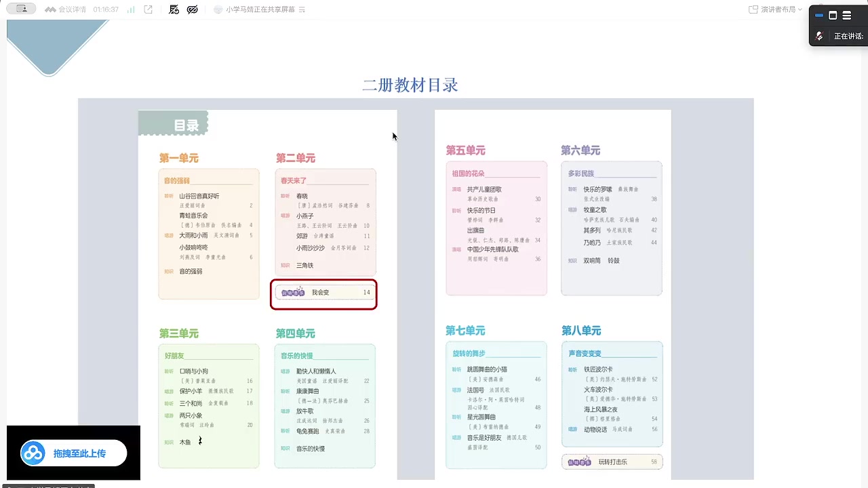Click the 声音变变变 section title
This screenshot has width=868, height=488.
(585, 353)
